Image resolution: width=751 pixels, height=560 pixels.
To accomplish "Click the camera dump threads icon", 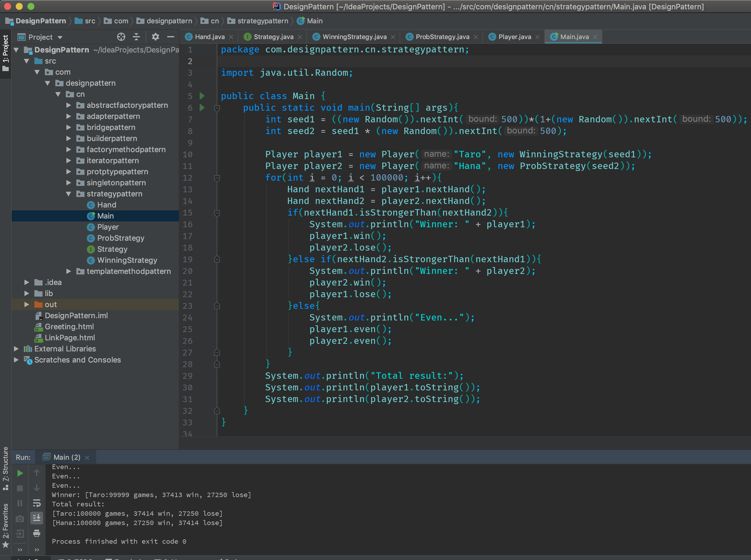I will [x=20, y=519].
